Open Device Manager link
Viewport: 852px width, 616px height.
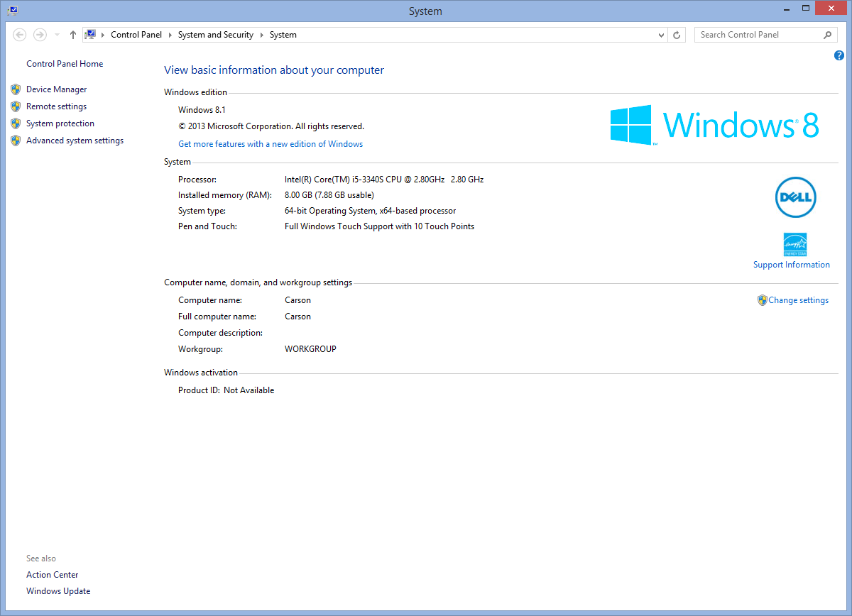click(57, 89)
